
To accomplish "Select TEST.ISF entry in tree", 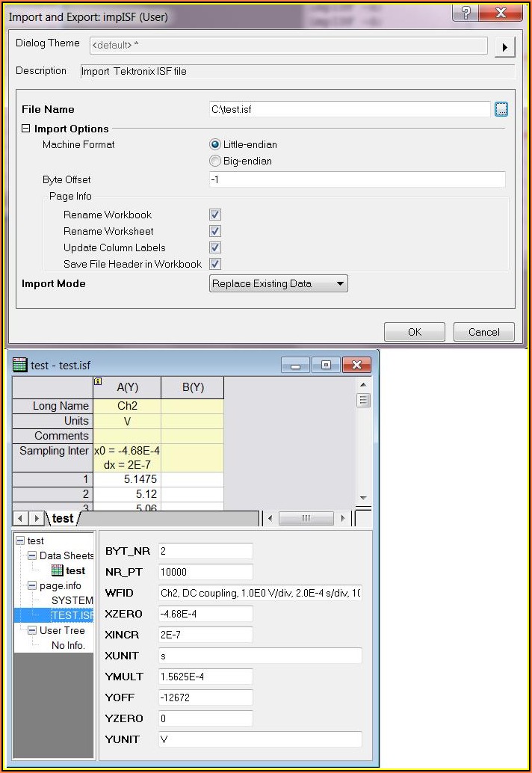I will click(x=72, y=615).
